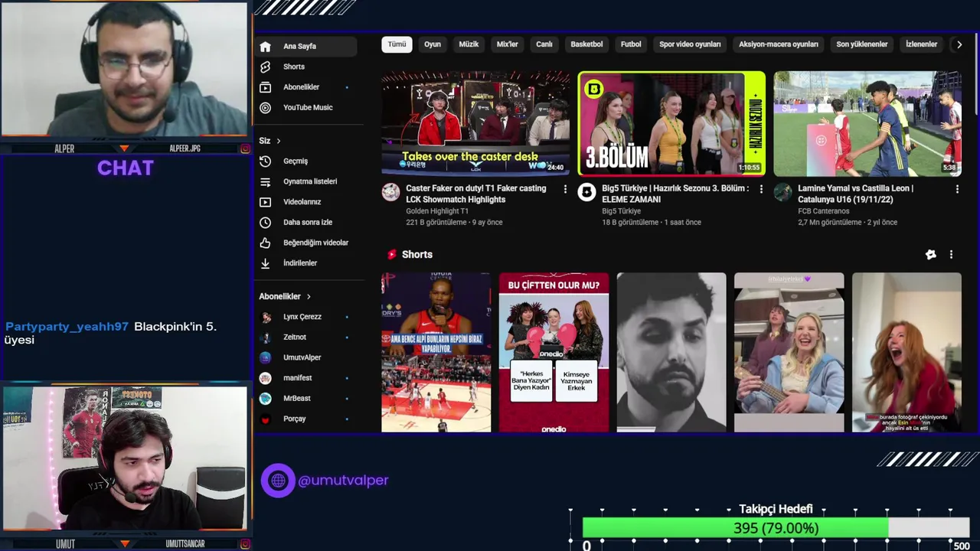The image size is (980, 551).
Task: Select the Basketbol filter chip
Action: point(586,44)
